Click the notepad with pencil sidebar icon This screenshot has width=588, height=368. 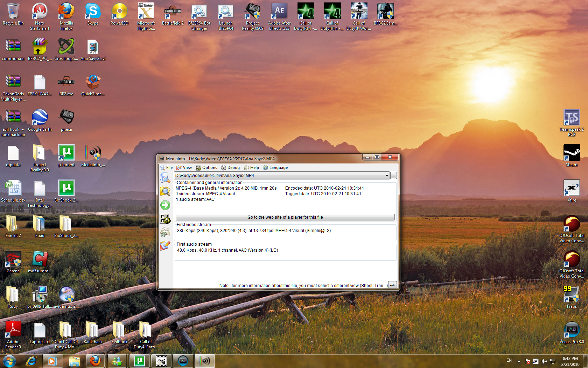[x=165, y=246]
